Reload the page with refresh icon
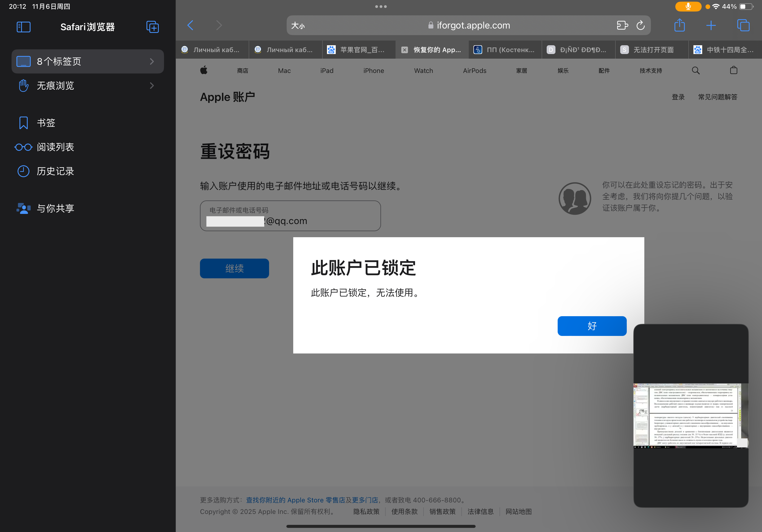Image resolution: width=762 pixels, height=532 pixels. pyautogui.click(x=640, y=25)
